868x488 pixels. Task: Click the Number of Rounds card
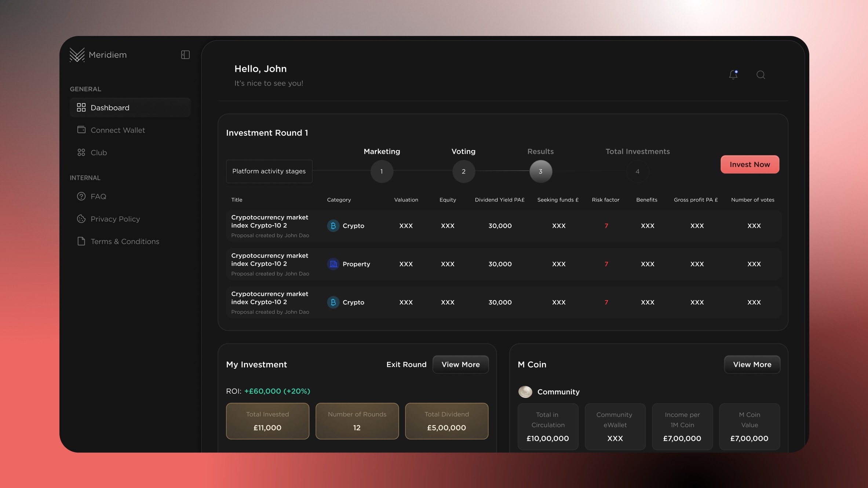(x=357, y=421)
